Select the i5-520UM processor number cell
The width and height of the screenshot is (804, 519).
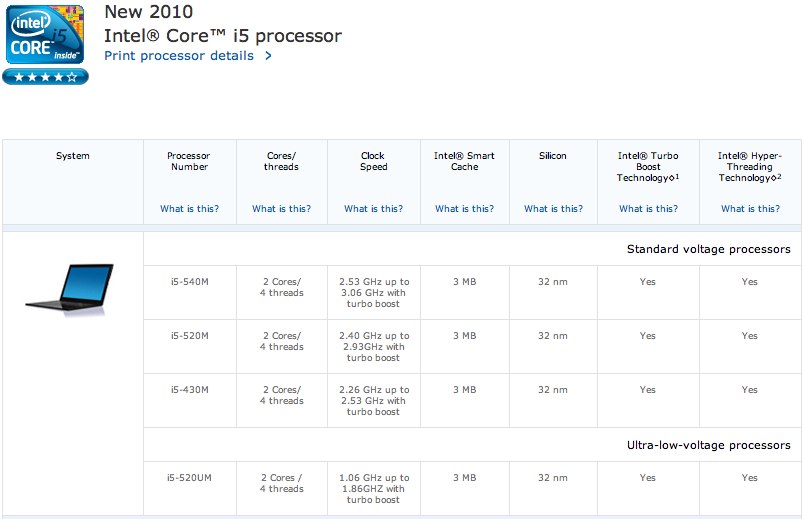[x=189, y=478]
